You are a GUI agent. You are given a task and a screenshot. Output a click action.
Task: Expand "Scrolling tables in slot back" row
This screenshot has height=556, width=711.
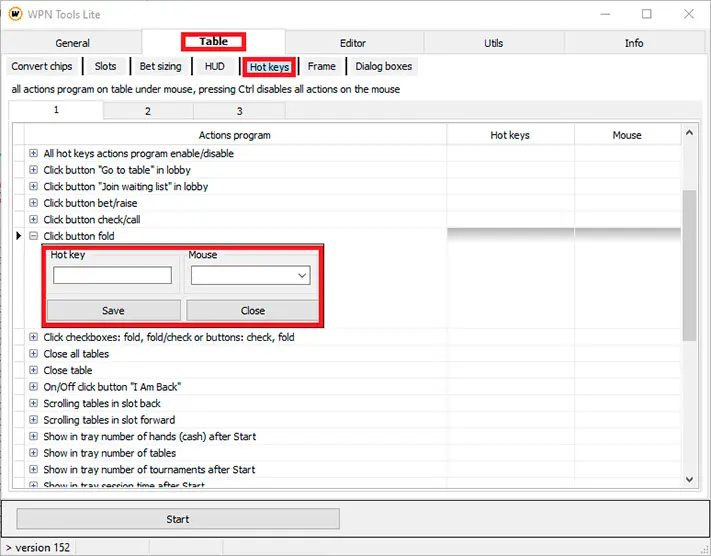(x=34, y=404)
